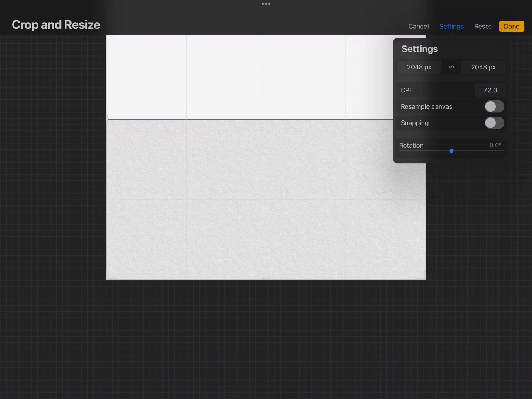Open the Settings tab in top bar

coord(451,27)
